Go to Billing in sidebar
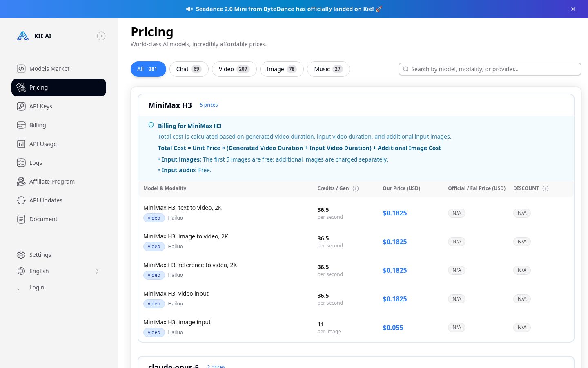 [59, 125]
